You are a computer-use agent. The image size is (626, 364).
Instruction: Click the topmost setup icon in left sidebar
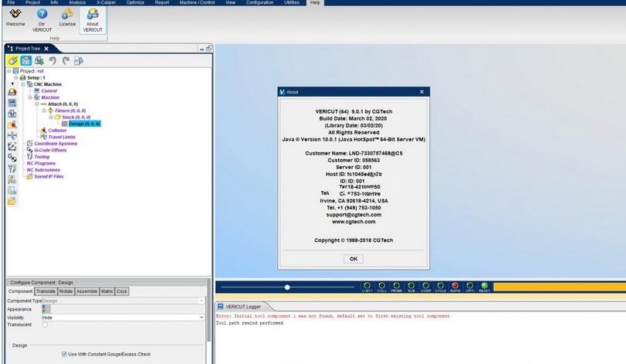coord(12,92)
